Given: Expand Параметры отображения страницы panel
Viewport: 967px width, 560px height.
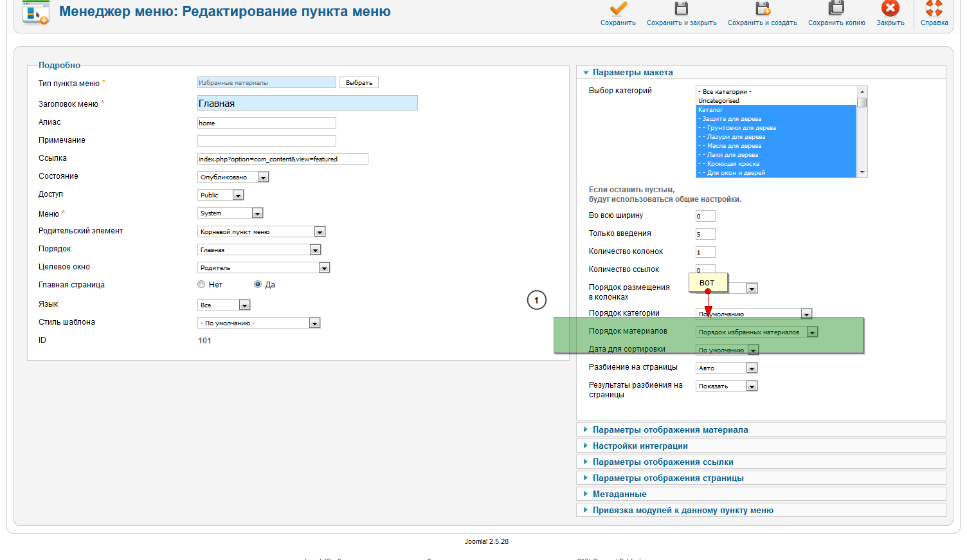Looking at the screenshot, I should (761, 478).
